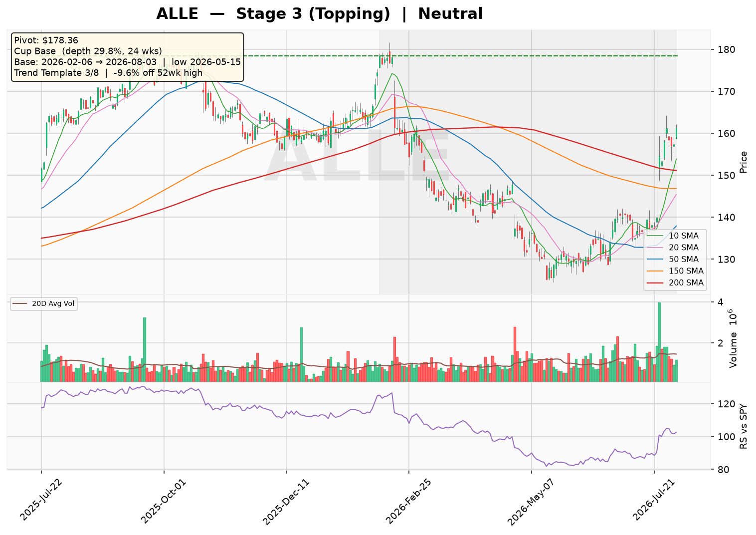756x535 pixels.
Task: Click the "RS vs SPY" axis label
Action: pos(744,426)
